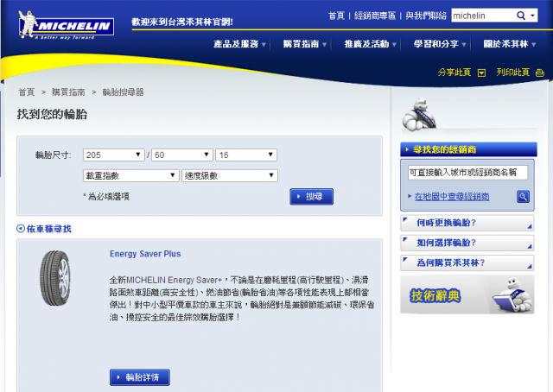
Task: Click the 尋找您的經銷商 header
Action: 468,149
